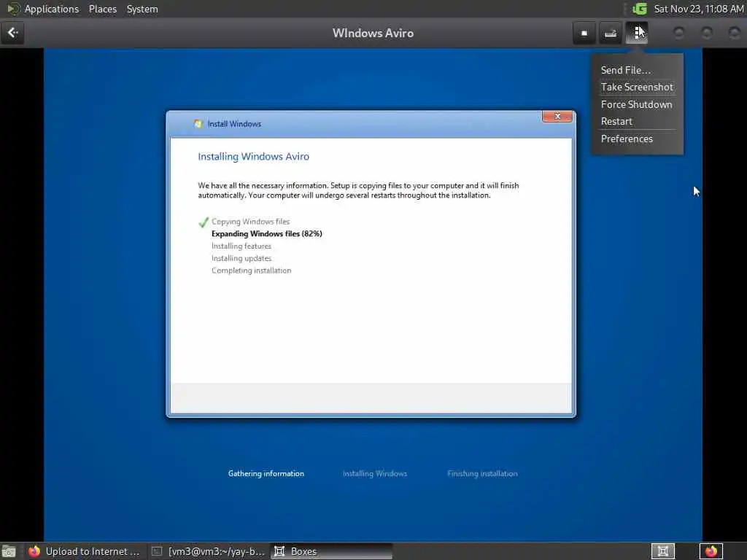Select the workspace showing the Boxes icon
The image size is (747, 560).
coord(662,551)
